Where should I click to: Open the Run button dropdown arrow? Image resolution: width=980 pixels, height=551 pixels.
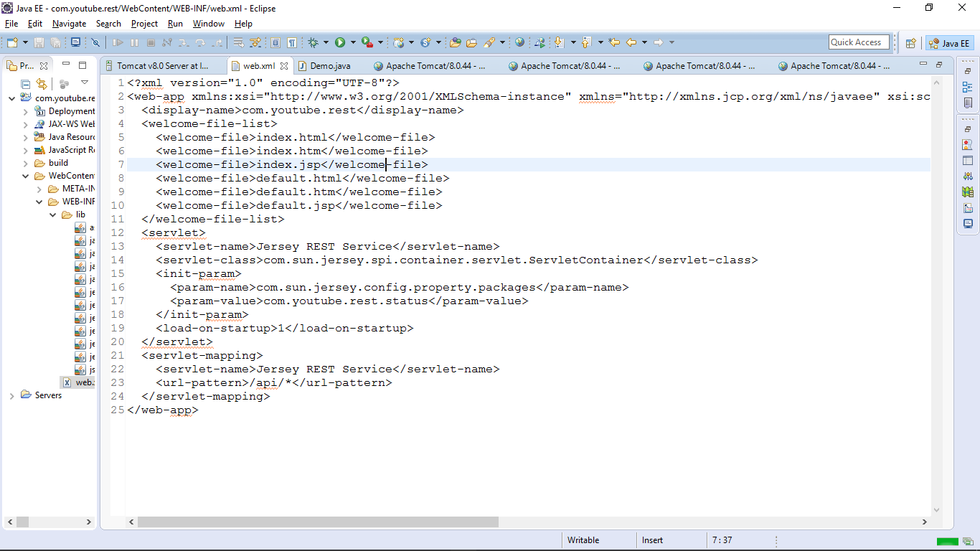click(x=352, y=42)
